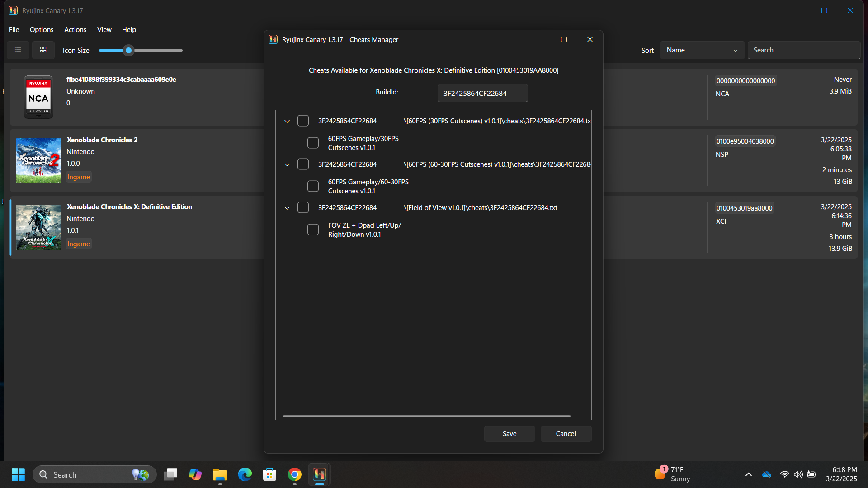This screenshot has width=868, height=488.
Task: Open the Sort by Name dropdown
Action: point(702,50)
